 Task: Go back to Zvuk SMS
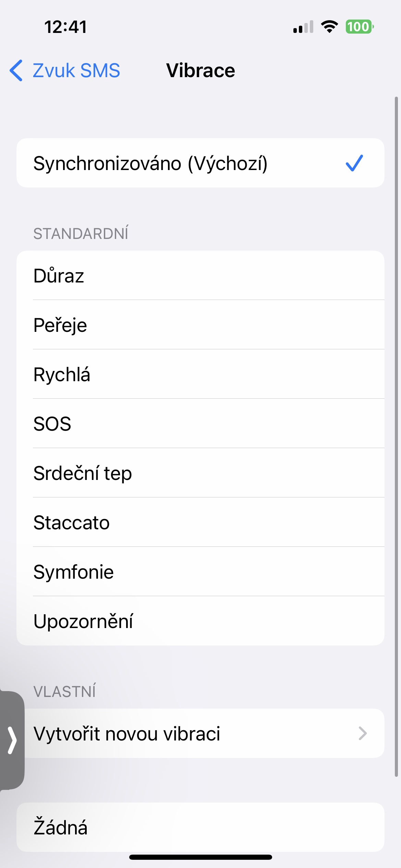pos(76,71)
